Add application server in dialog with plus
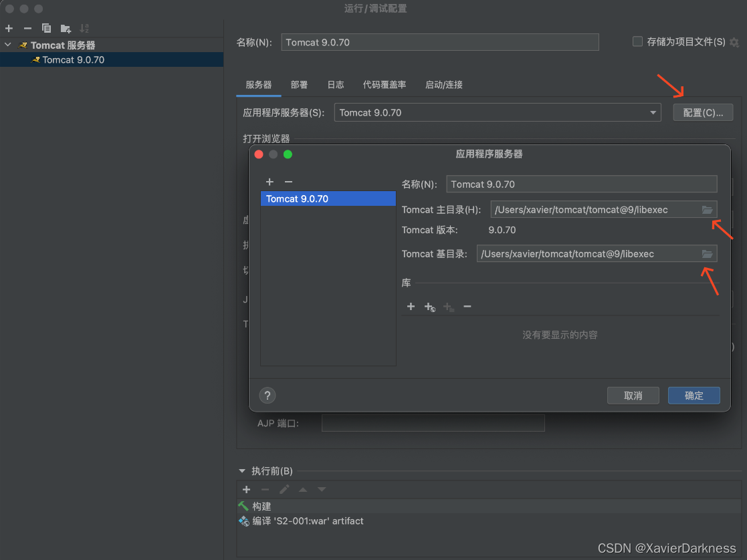 [270, 182]
